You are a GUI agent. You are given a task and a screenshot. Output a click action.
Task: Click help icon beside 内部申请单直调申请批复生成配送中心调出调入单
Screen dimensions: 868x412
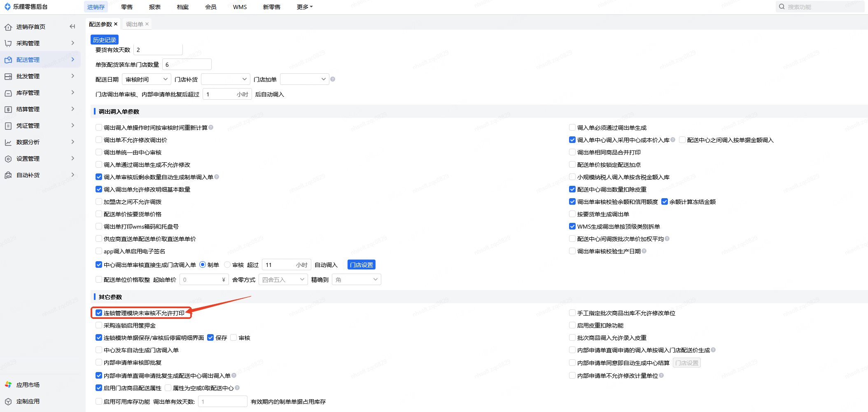pos(234,375)
